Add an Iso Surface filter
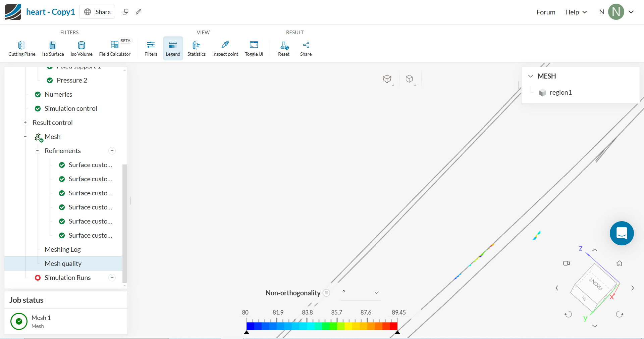 click(x=53, y=48)
